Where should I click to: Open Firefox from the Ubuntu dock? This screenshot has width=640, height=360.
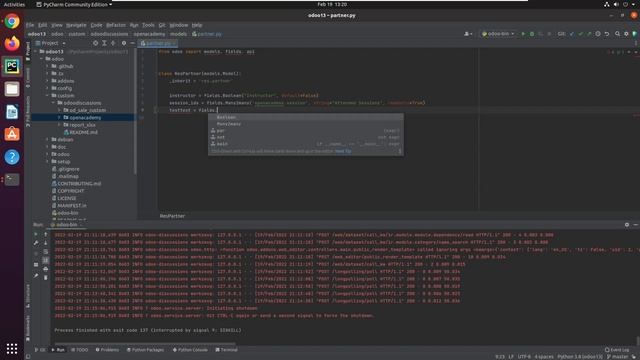[12, 43]
